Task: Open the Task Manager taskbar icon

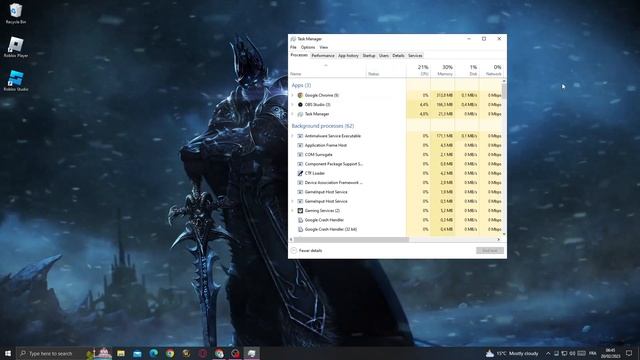Action: coord(251,353)
